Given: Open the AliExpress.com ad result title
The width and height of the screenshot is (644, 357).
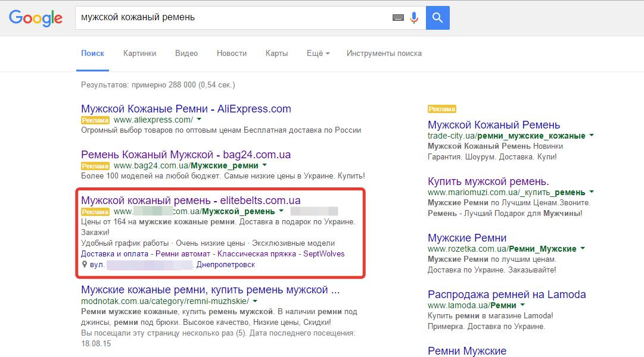Looking at the screenshot, I should click(x=186, y=109).
